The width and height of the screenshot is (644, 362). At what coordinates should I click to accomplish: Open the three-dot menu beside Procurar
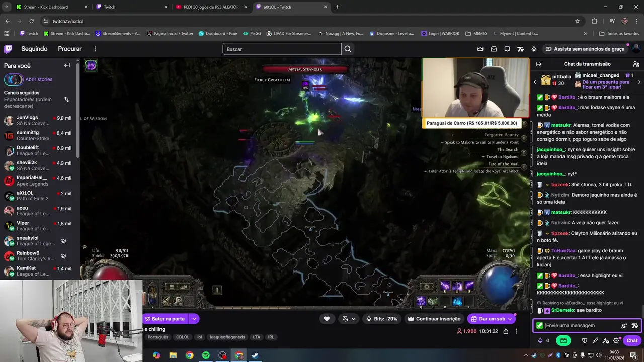click(95, 49)
